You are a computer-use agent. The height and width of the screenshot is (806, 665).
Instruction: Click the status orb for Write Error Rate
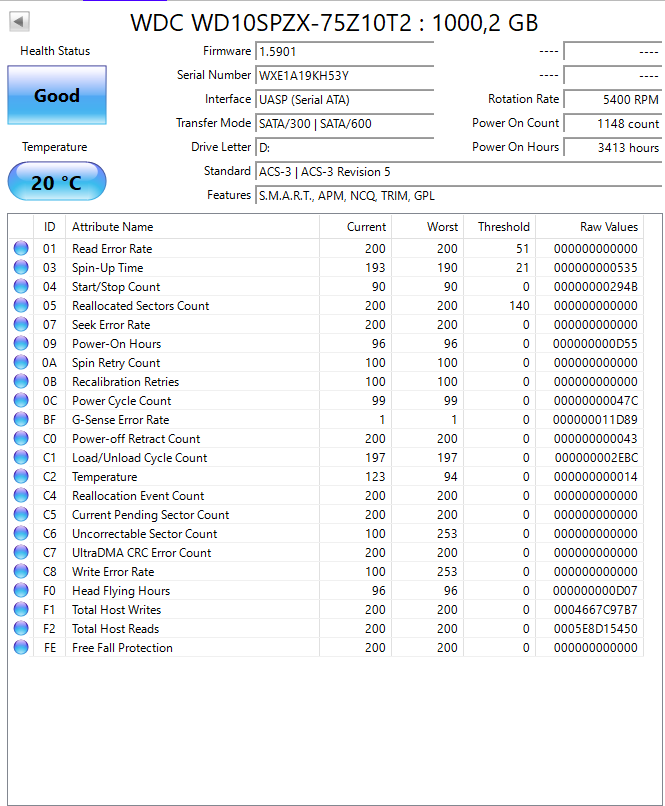pyautogui.click(x=21, y=572)
